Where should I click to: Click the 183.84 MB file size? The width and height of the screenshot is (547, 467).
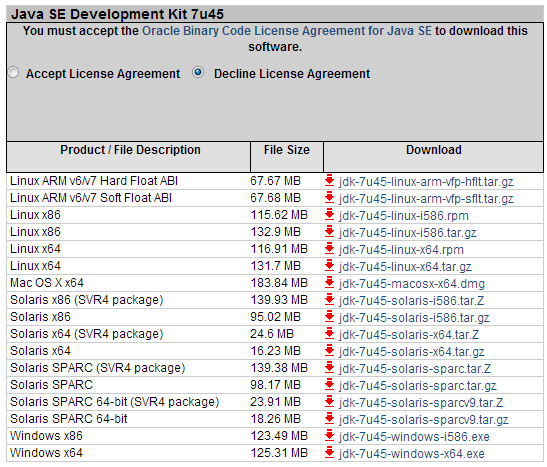(x=279, y=283)
